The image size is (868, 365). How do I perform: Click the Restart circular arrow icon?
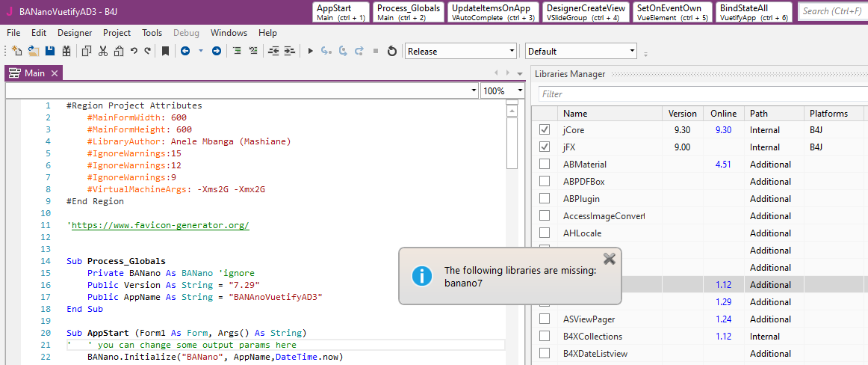(x=392, y=51)
